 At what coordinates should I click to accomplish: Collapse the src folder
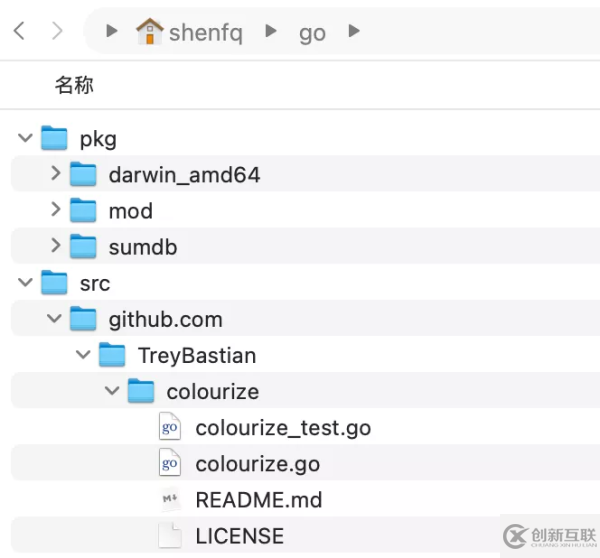[x=25, y=282]
